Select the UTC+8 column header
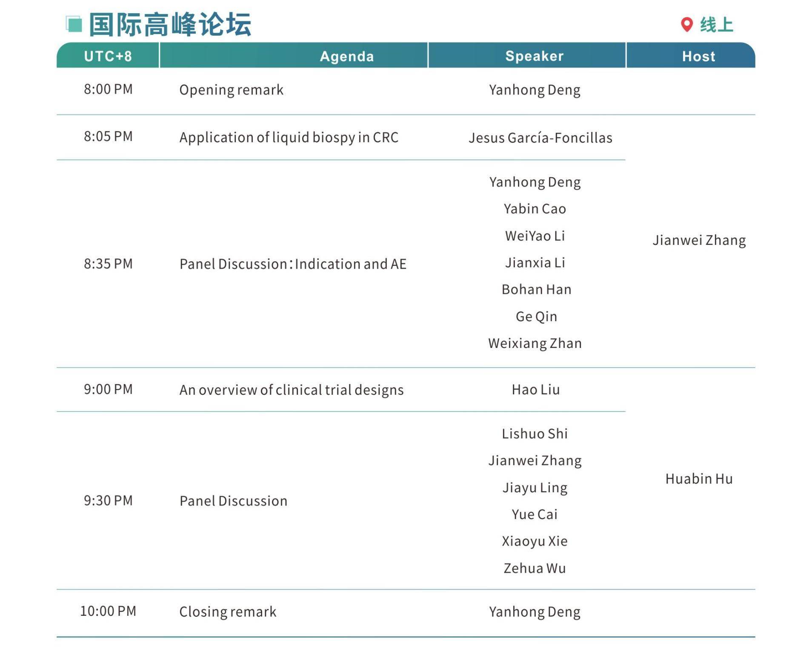812x652 pixels. (x=108, y=56)
